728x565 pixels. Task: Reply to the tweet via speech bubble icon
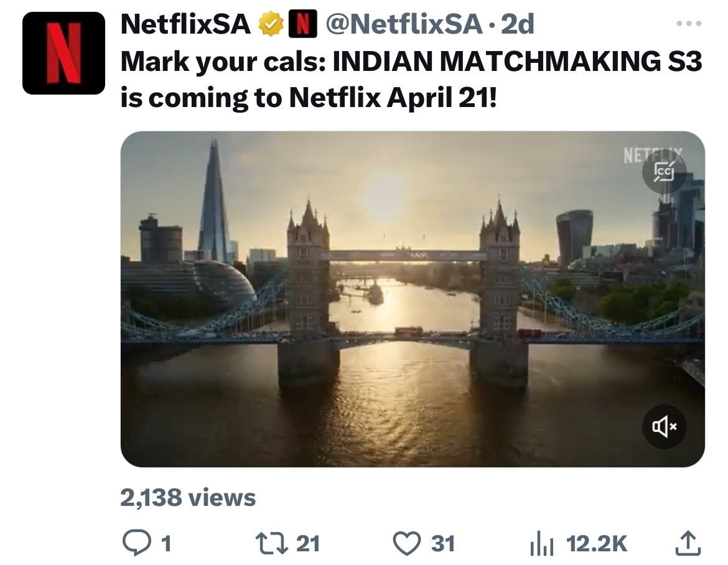click(134, 543)
